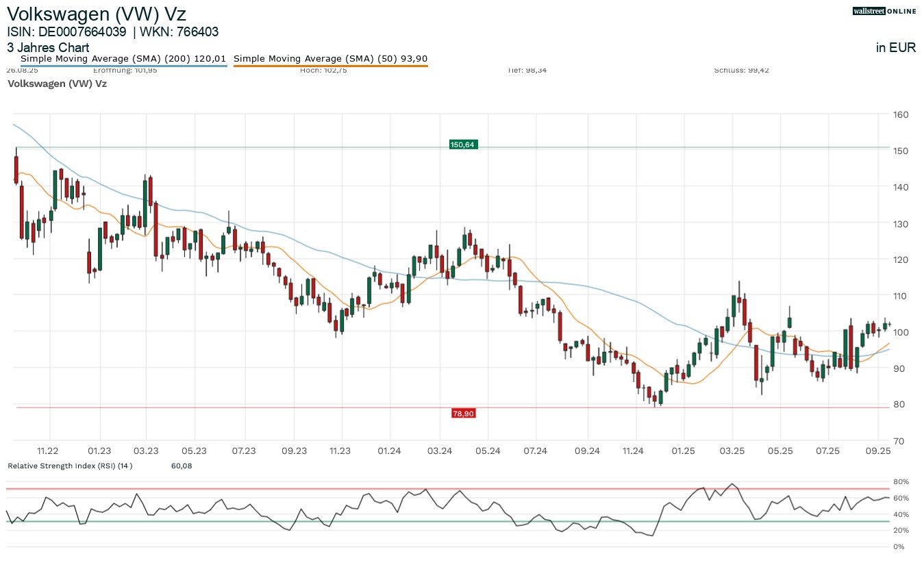Click the 09.25 date axis label
This screenshot has height=569, width=924.
click(x=879, y=451)
